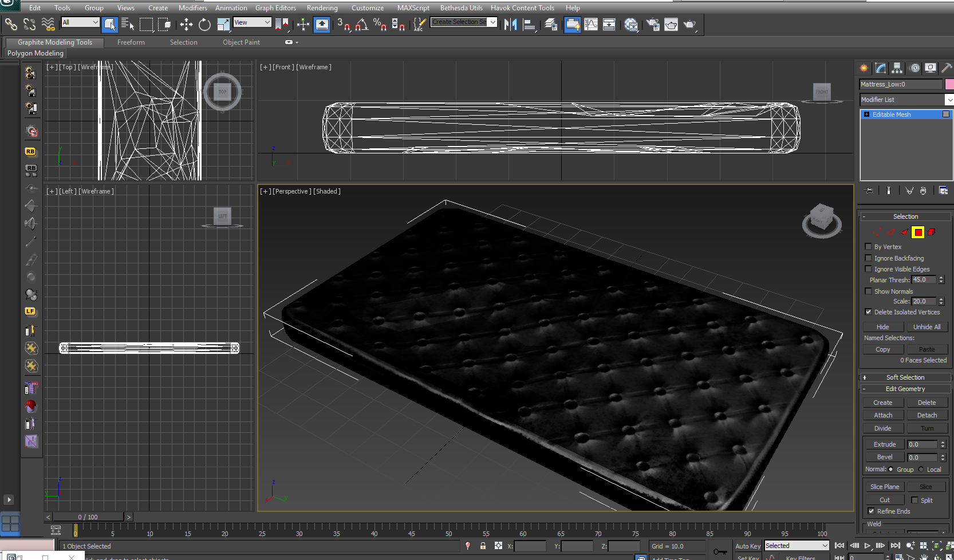Open the Rendering menu
Image resolution: width=954 pixels, height=560 pixels.
click(322, 8)
